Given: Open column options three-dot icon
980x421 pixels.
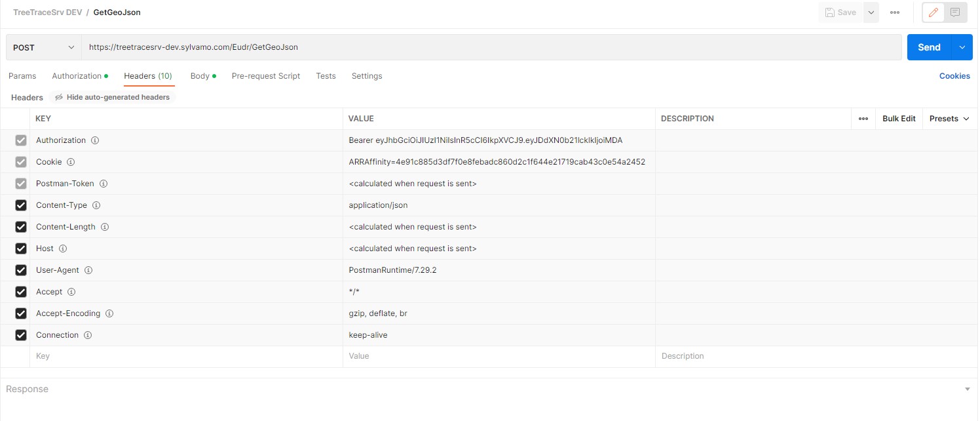Looking at the screenshot, I should coord(863,119).
